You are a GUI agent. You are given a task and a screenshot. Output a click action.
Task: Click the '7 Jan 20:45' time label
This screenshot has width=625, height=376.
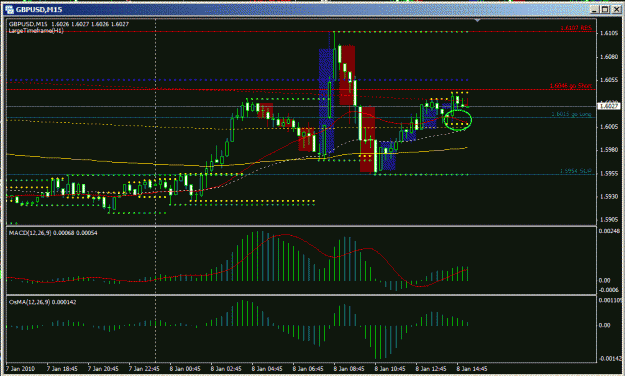[103, 369]
